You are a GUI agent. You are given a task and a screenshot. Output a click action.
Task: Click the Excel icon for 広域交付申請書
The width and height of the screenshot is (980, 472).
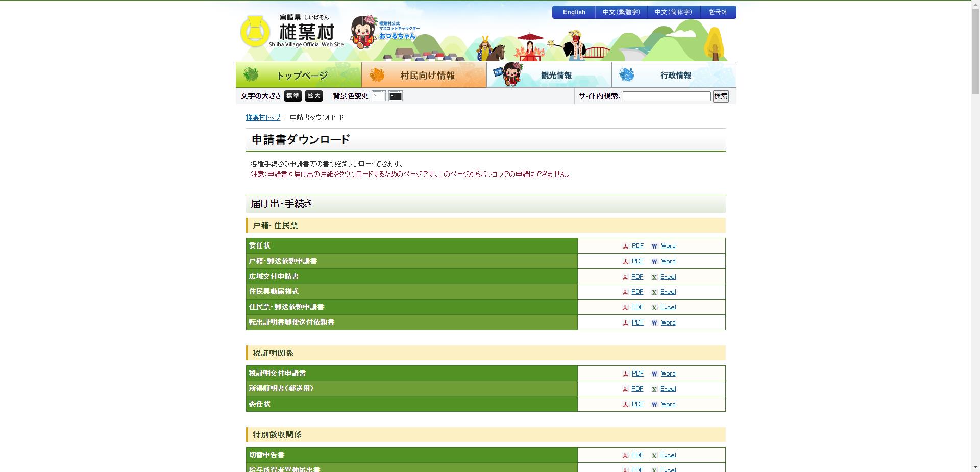point(654,277)
